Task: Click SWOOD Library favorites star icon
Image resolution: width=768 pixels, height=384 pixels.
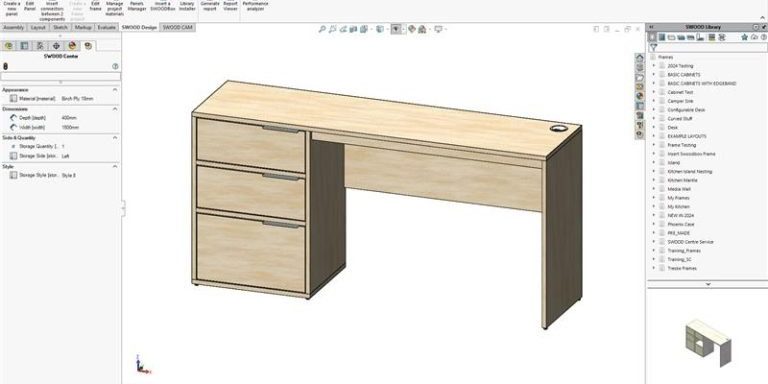Action: [x=744, y=37]
